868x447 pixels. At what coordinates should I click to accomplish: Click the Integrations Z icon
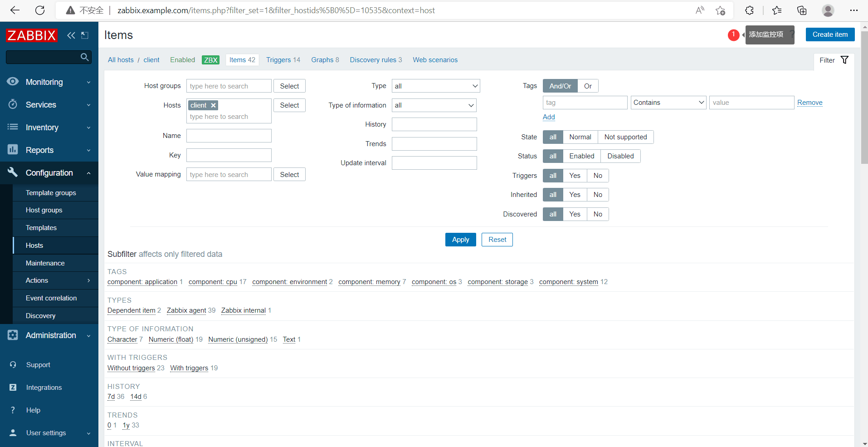(13, 388)
